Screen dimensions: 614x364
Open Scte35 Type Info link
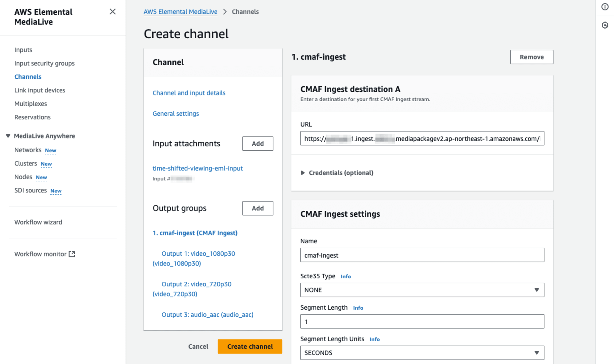[x=346, y=277]
